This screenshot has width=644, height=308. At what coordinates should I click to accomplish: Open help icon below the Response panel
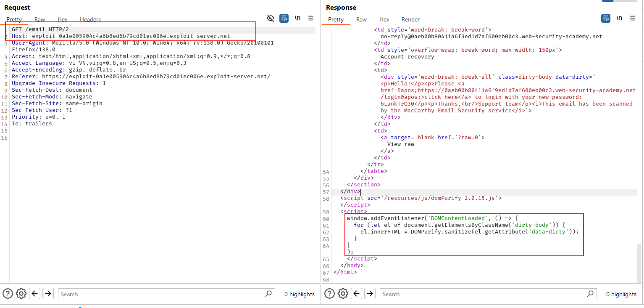329,294
